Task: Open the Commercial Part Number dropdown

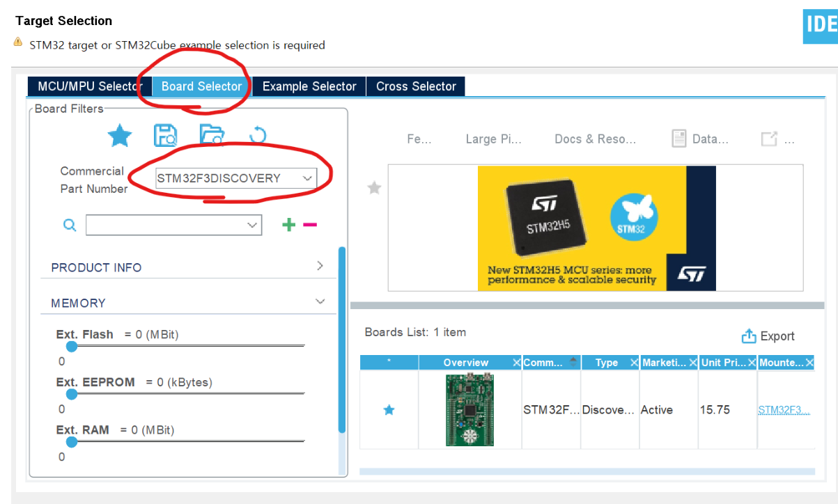Action: tap(307, 178)
